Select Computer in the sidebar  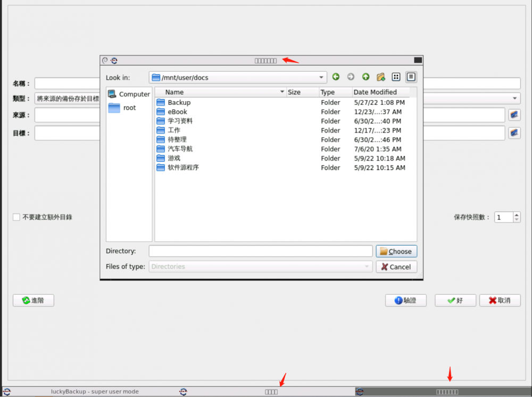[129, 94]
